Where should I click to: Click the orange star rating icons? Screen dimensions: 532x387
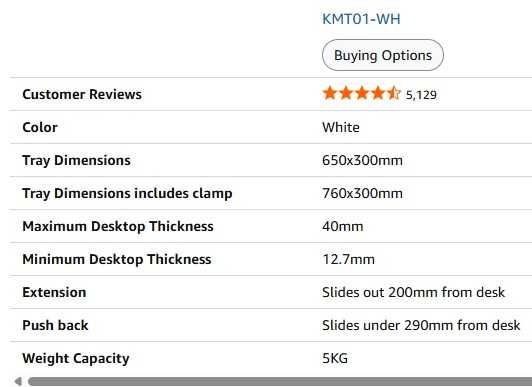[x=362, y=93]
